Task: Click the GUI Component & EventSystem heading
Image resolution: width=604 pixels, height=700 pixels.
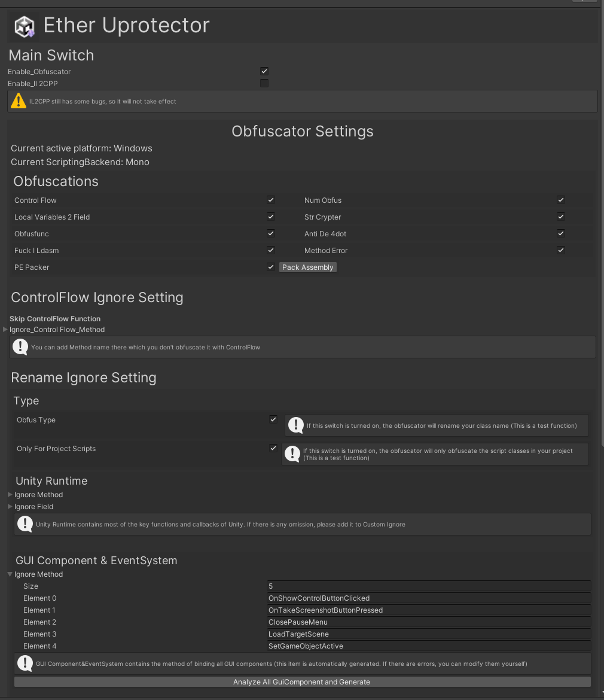Action: point(96,560)
